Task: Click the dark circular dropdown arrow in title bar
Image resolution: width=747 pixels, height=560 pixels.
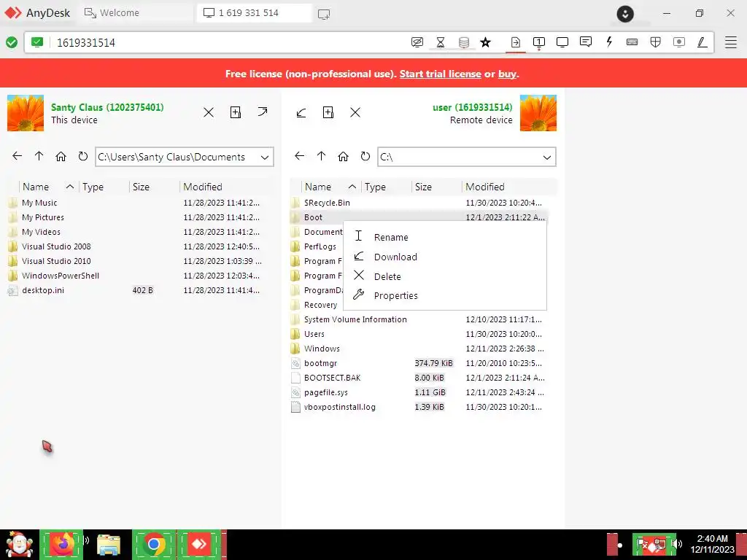Action: 625,13
